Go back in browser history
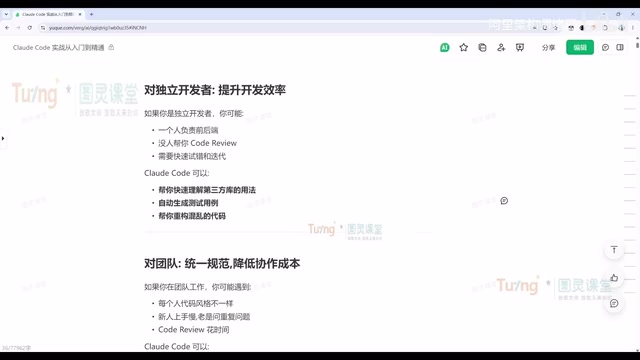640x360 pixels. [7, 28]
